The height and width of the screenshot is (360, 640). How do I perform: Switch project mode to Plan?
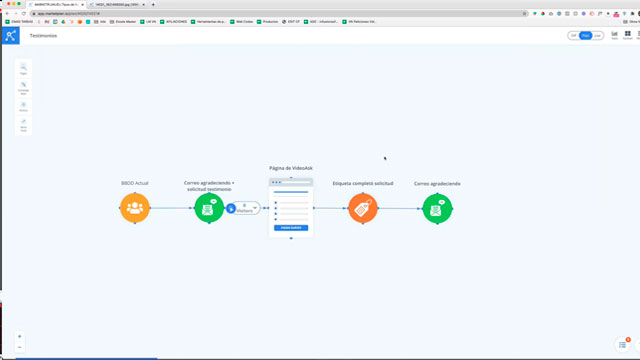click(585, 36)
